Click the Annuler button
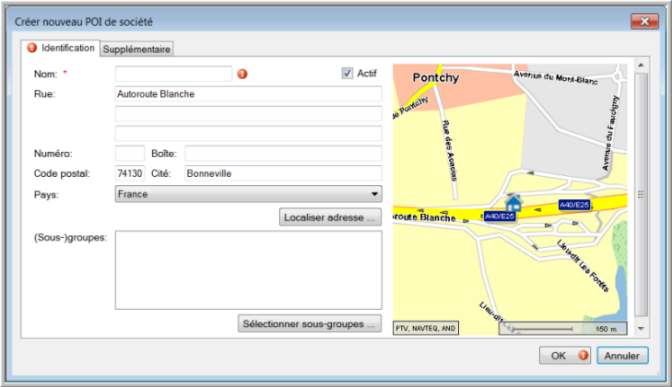 coord(622,355)
